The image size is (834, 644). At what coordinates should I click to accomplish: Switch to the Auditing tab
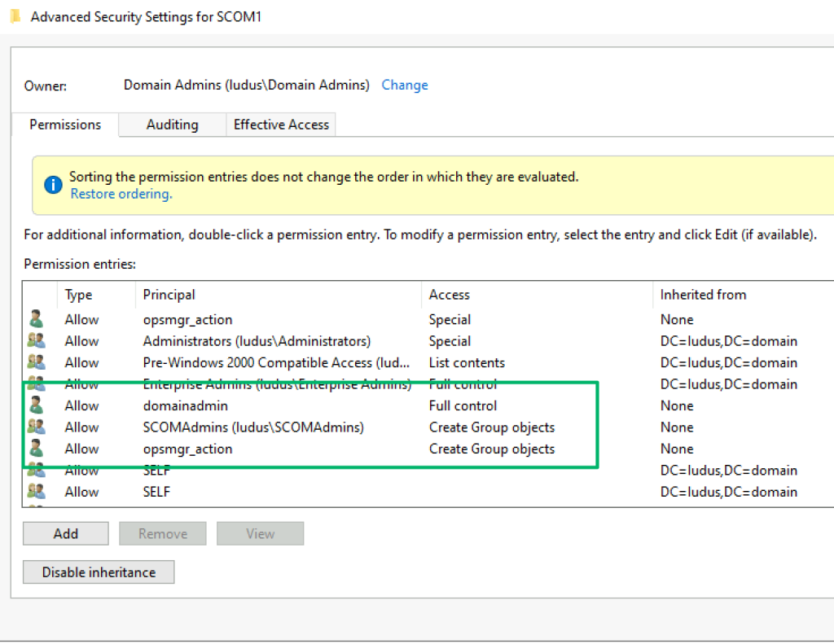172,125
